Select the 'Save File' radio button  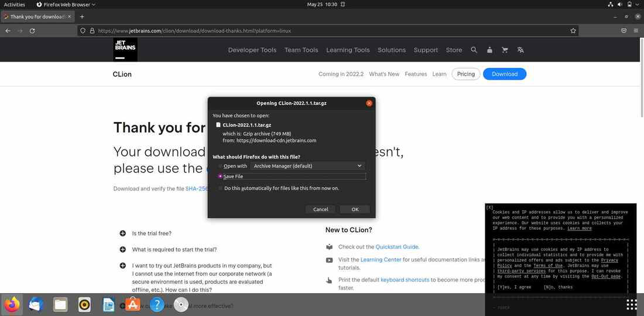(221, 176)
